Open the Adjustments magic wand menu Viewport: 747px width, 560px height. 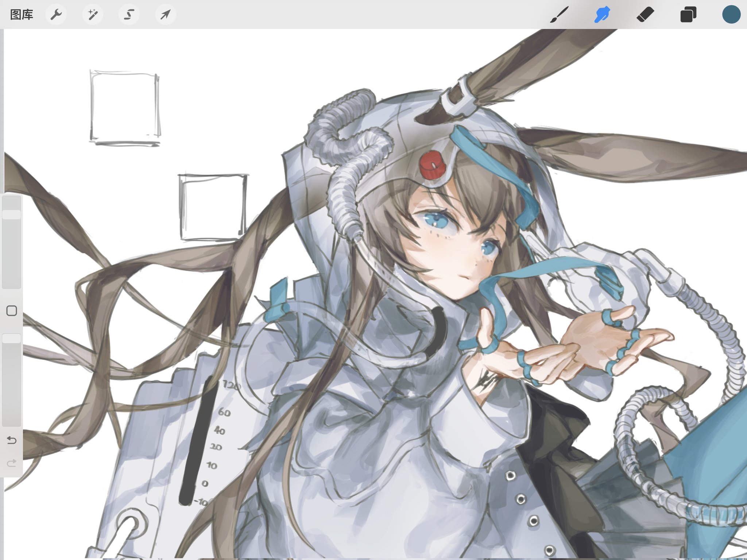(93, 15)
